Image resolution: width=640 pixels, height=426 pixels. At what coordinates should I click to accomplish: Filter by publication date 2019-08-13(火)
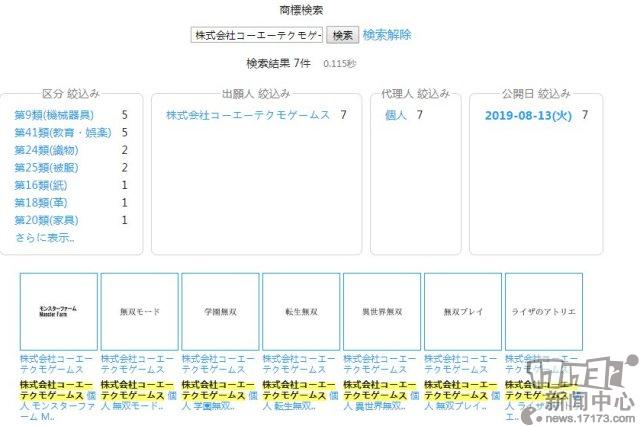[528, 115]
